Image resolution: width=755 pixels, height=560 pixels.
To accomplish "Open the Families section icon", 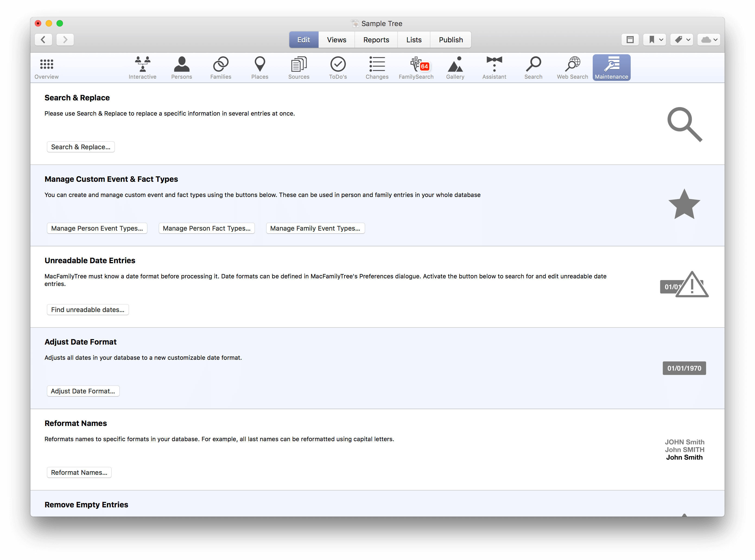I will [x=221, y=68].
